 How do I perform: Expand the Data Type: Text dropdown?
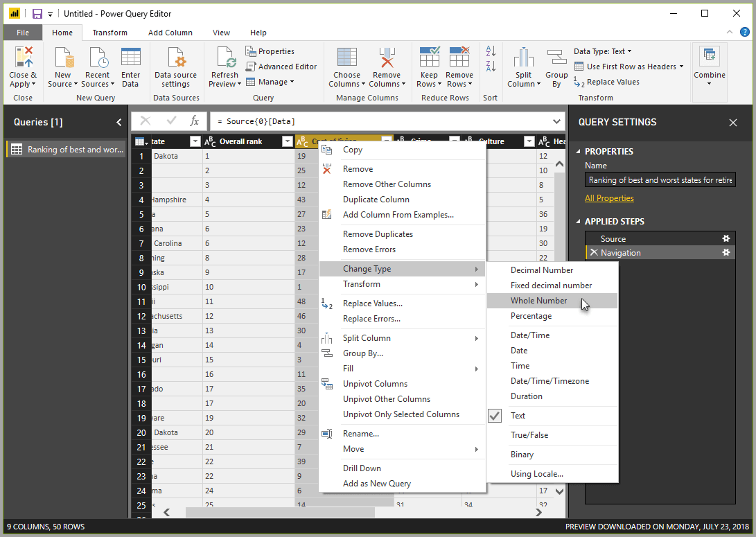click(x=602, y=51)
